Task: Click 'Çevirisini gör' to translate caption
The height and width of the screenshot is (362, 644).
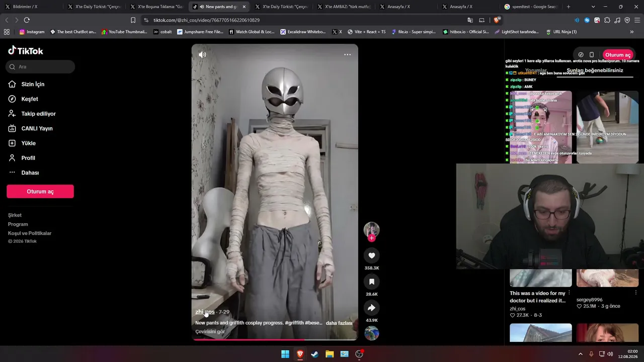Action: coord(210,332)
